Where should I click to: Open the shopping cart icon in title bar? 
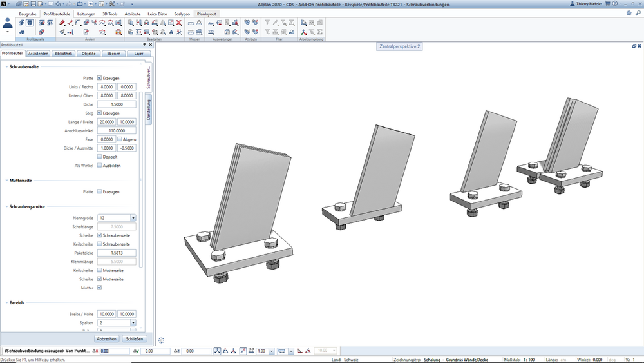[607, 3]
